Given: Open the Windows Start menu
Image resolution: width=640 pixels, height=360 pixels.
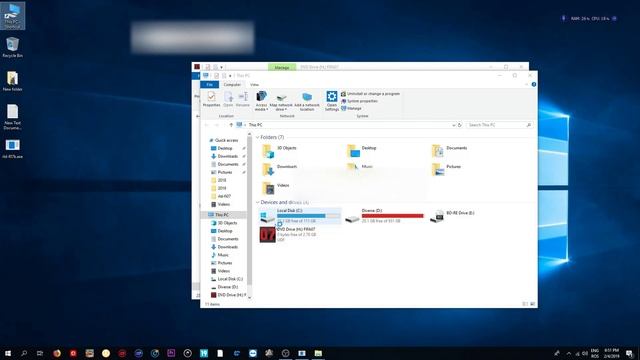Looking at the screenshot, I should coord(8,353).
